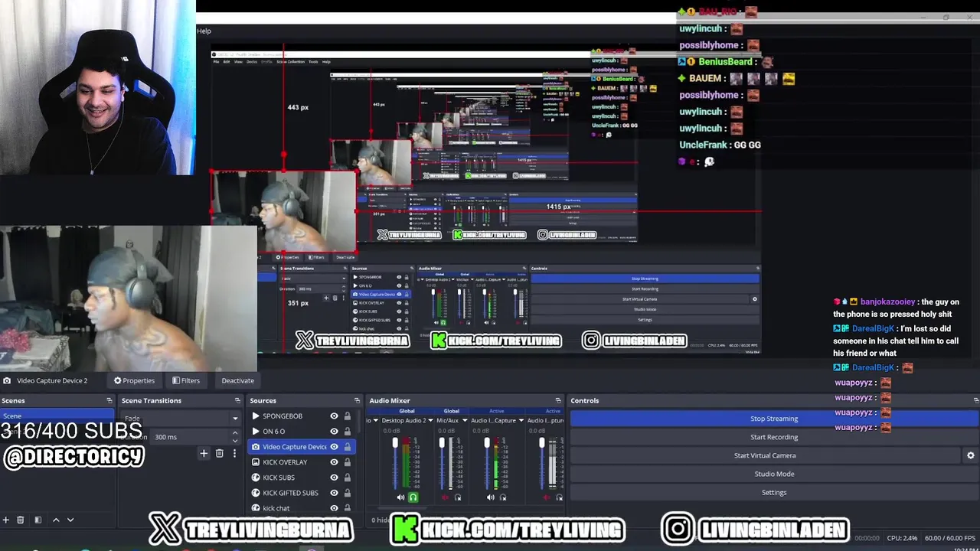Select KICK GIFTED SUBS source name
This screenshot has width=980, height=551.
pos(290,493)
